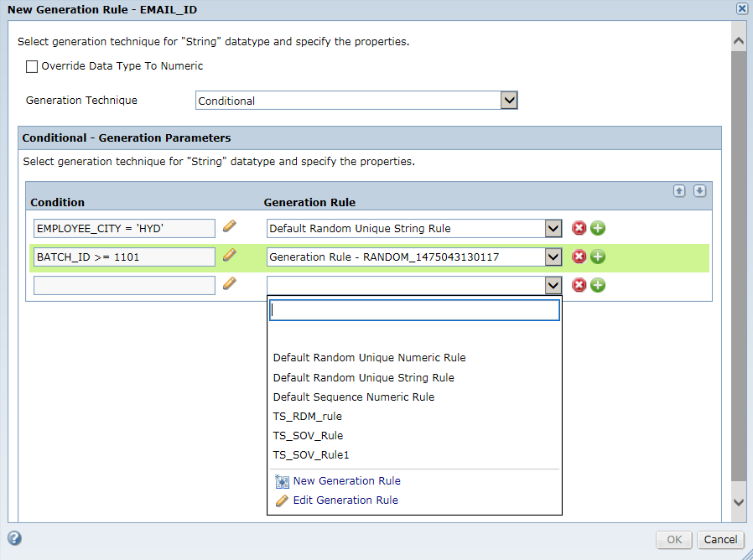Open the Generation Technique dropdown
753x560 pixels.
[x=509, y=101]
